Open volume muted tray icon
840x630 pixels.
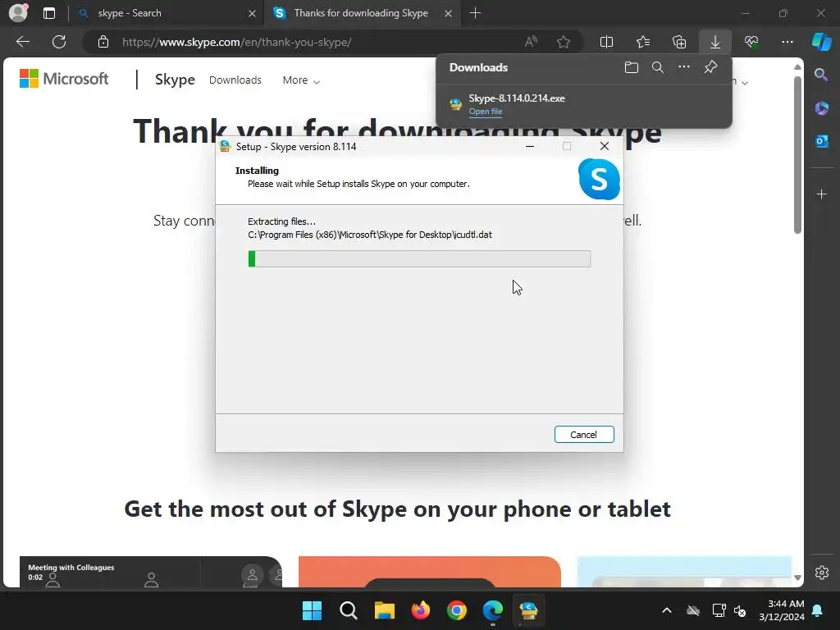741,610
